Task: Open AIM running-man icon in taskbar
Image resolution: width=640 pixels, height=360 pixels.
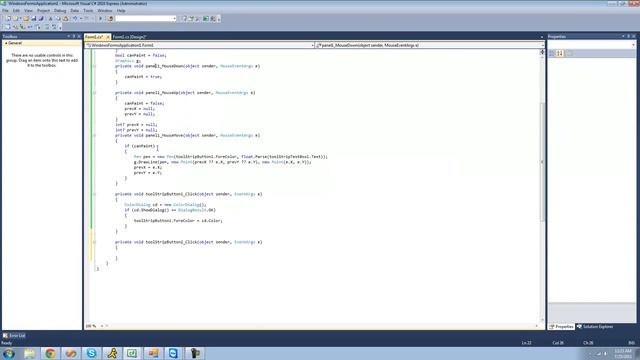Action: point(112,353)
